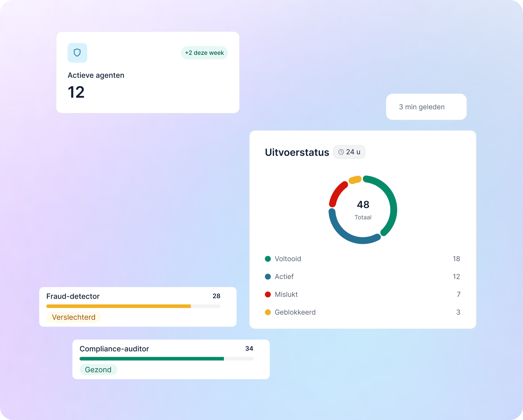Viewport: 523px width, 420px height.
Task: Select the red Mislukt legend dot
Action: [268, 294]
